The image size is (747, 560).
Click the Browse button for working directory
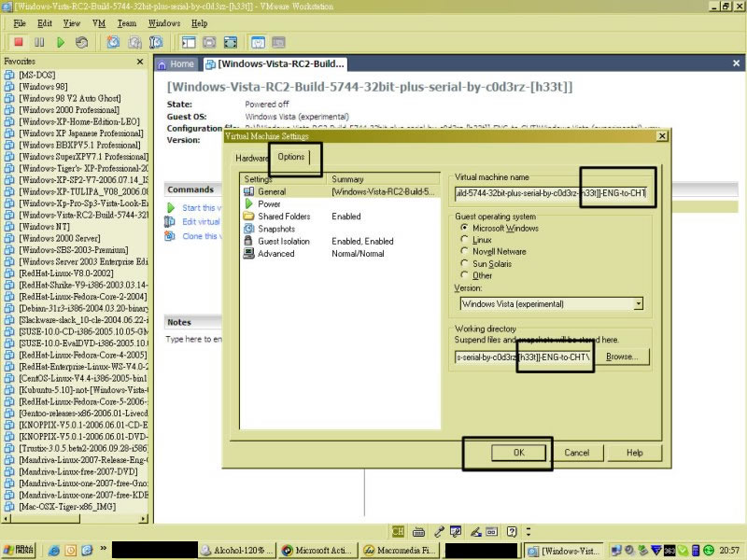(621, 357)
